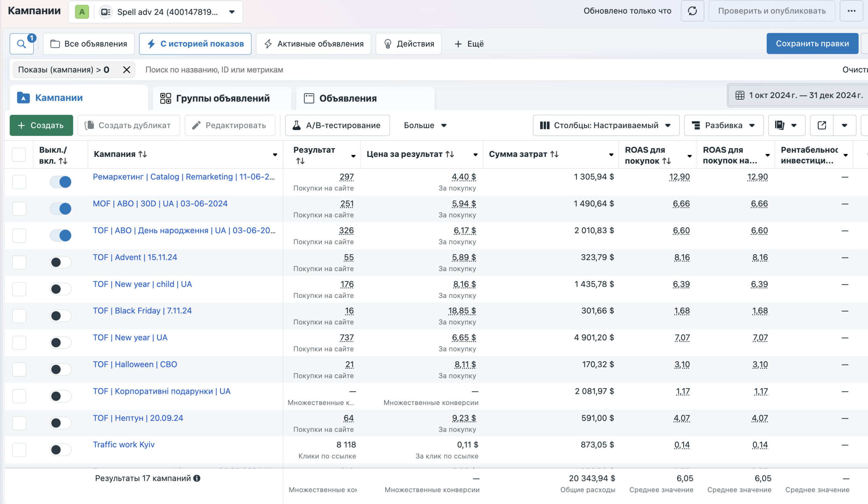Turn off the MOF ABO 30D campaign toggle
This screenshot has width=868, height=504.
click(x=61, y=209)
